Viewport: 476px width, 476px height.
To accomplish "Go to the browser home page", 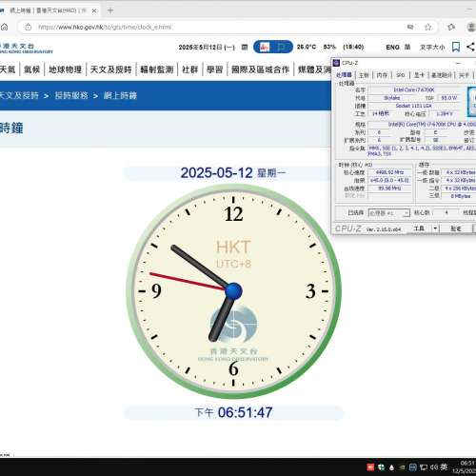I will coord(5,27).
